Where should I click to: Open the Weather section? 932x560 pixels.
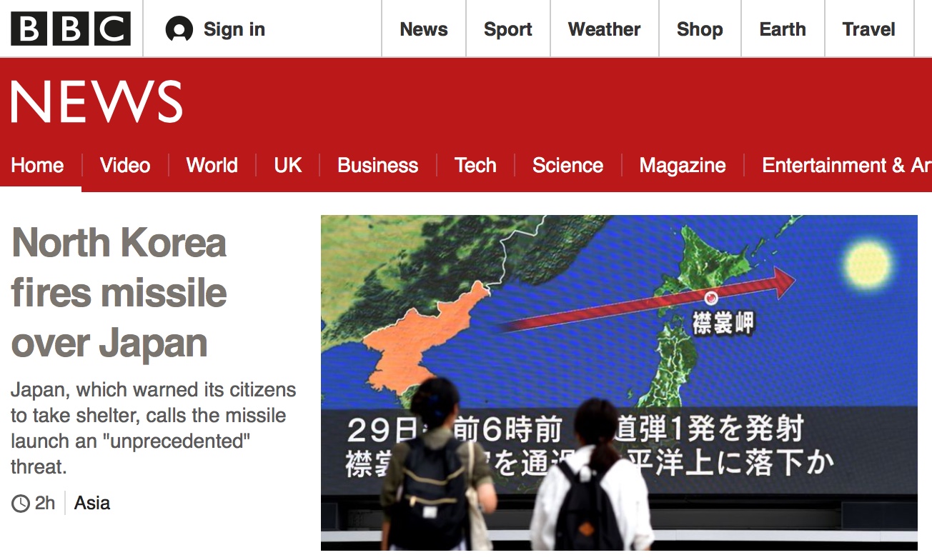coord(605,29)
